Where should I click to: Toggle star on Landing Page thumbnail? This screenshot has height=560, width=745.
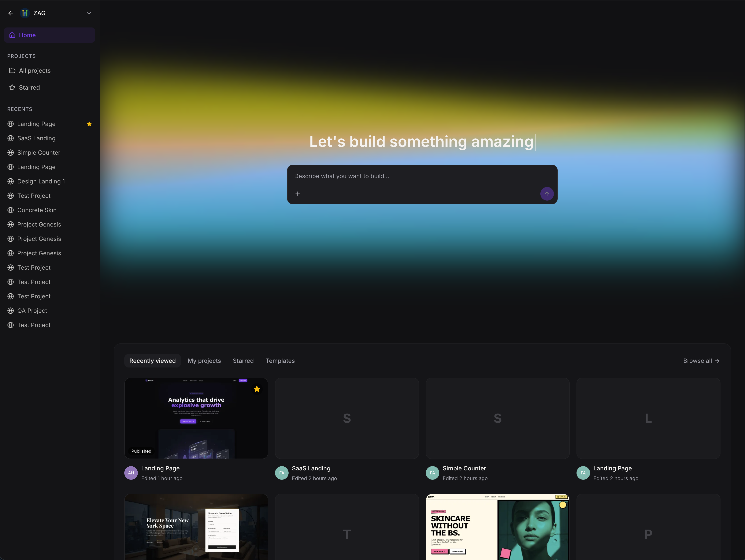257,389
